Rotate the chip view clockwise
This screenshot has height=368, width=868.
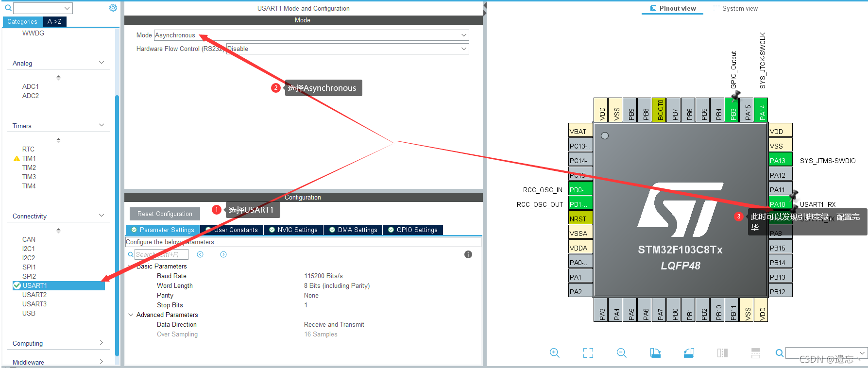(x=655, y=353)
